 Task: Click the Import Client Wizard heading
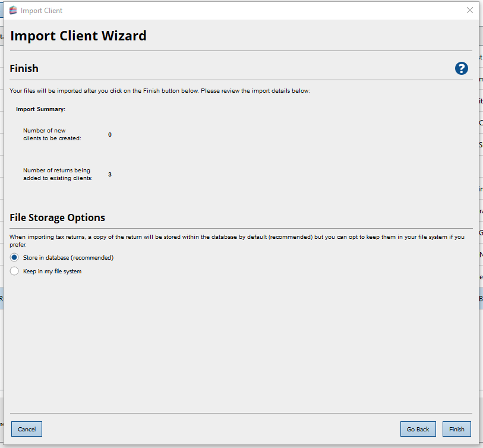pos(78,36)
